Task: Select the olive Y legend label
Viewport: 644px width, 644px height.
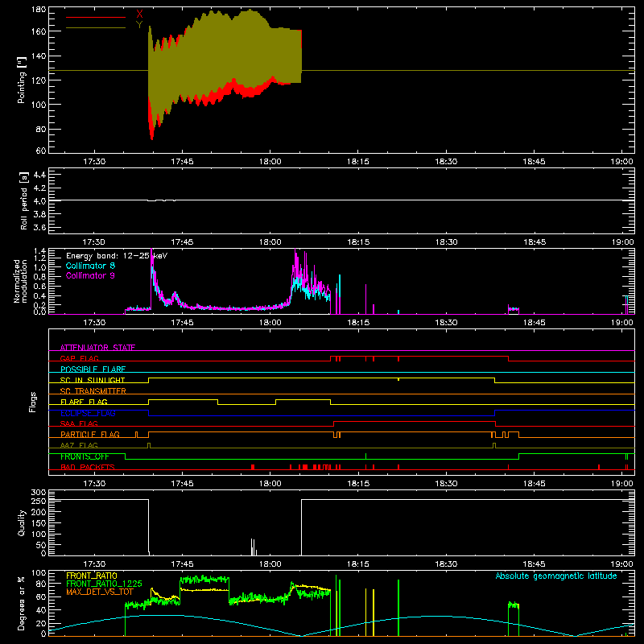Action: pyautogui.click(x=139, y=25)
